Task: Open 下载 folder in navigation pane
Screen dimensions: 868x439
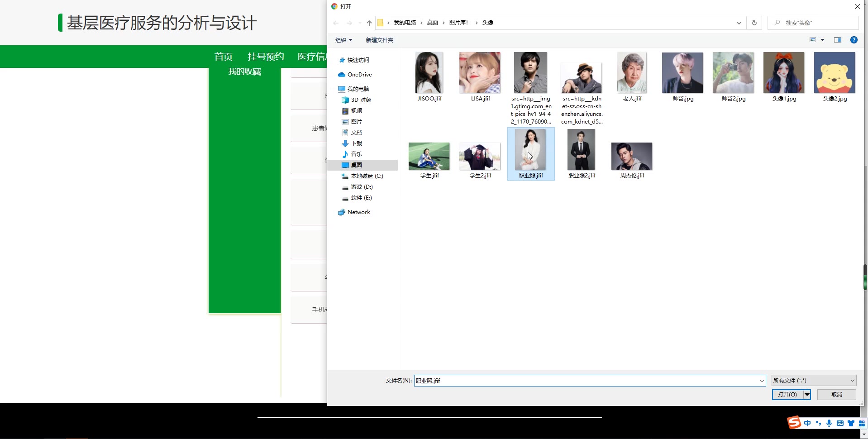Action: 356,143
